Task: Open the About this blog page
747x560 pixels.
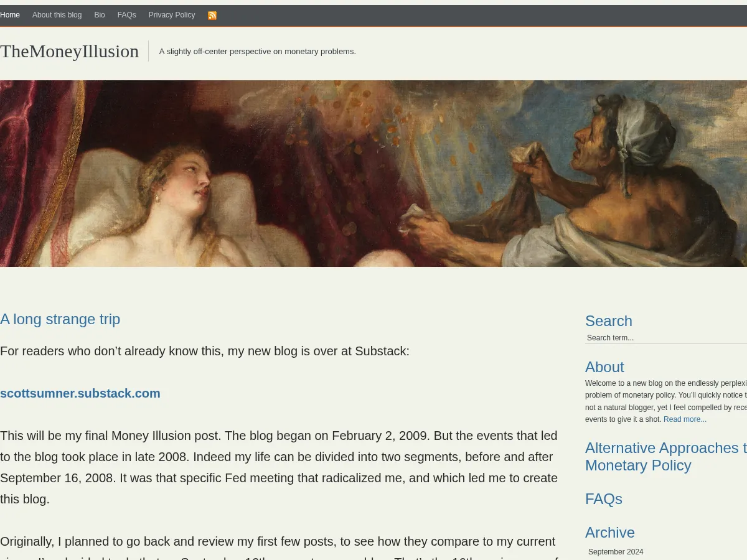Action: pyautogui.click(x=57, y=15)
